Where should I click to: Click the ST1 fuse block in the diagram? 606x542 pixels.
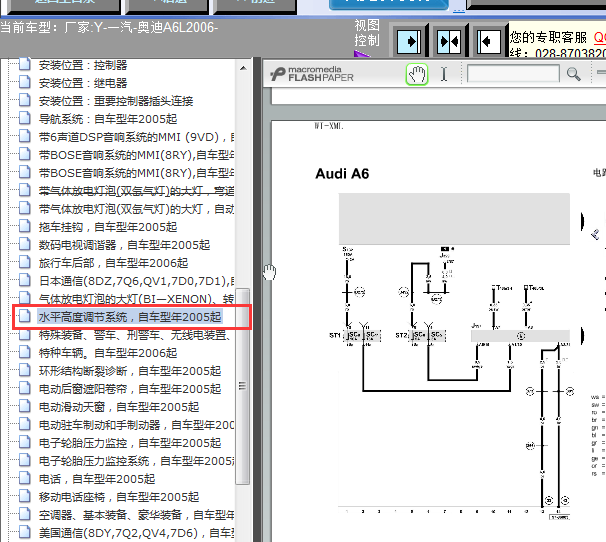363,335
